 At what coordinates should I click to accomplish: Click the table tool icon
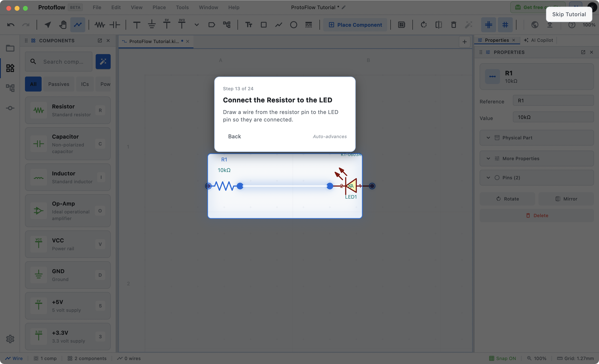pyautogui.click(x=309, y=25)
